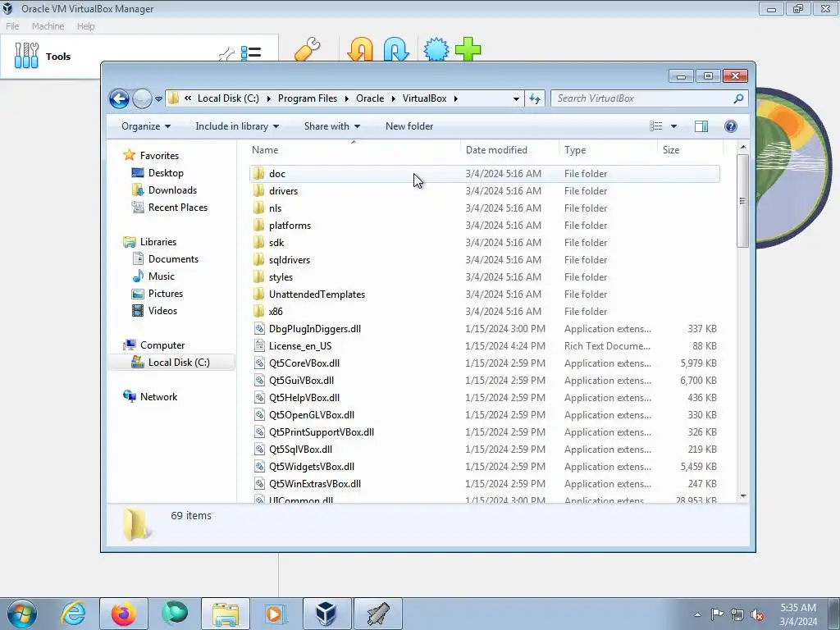Screen dimensions: 840x630
Task: Select Documents under Libraries
Action: 173,259
